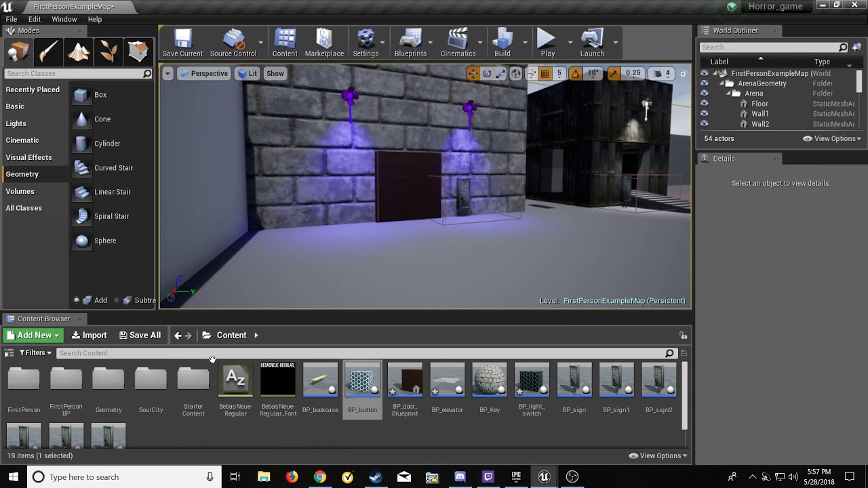Open the Content toolbar button
Image resolution: width=868 pixels, height=488 pixels.
[x=285, y=43]
